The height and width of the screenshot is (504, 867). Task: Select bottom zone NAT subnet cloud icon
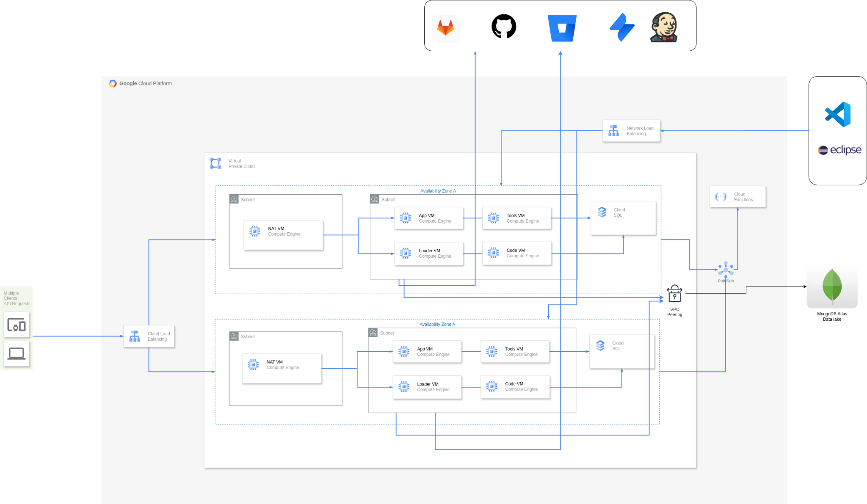click(234, 336)
